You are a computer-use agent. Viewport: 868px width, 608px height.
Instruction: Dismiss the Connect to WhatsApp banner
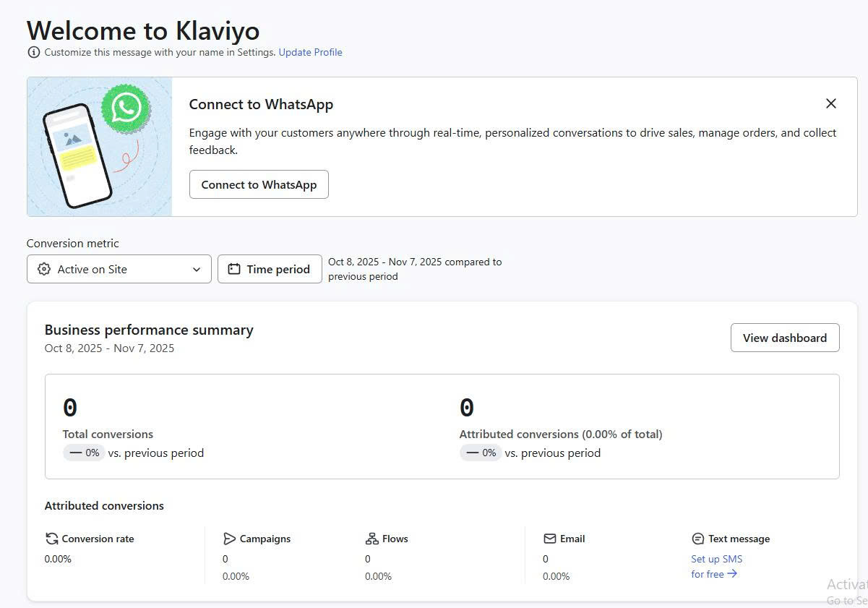pyautogui.click(x=830, y=103)
